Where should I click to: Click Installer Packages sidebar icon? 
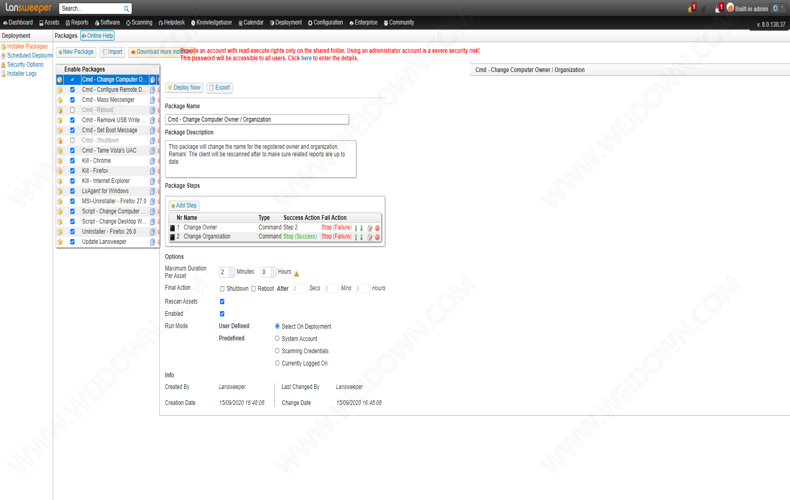point(4,46)
